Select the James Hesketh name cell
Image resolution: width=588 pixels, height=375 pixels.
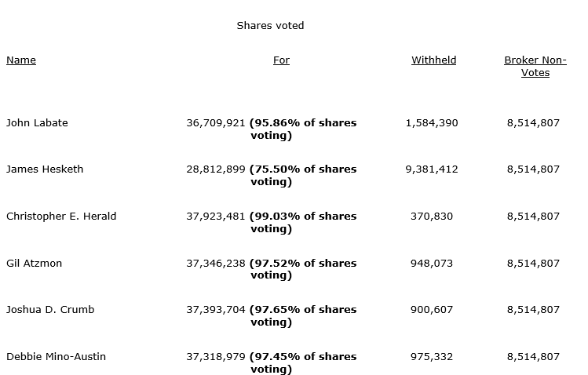[x=45, y=169]
